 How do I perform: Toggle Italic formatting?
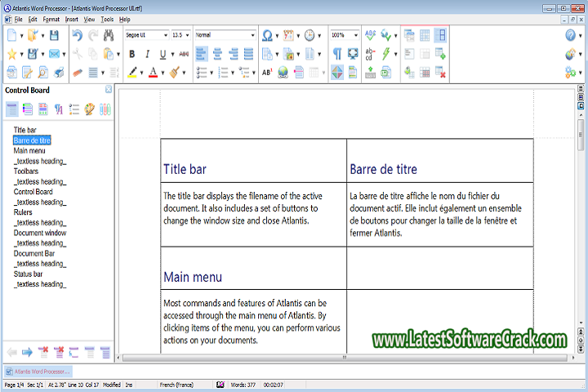click(x=147, y=54)
